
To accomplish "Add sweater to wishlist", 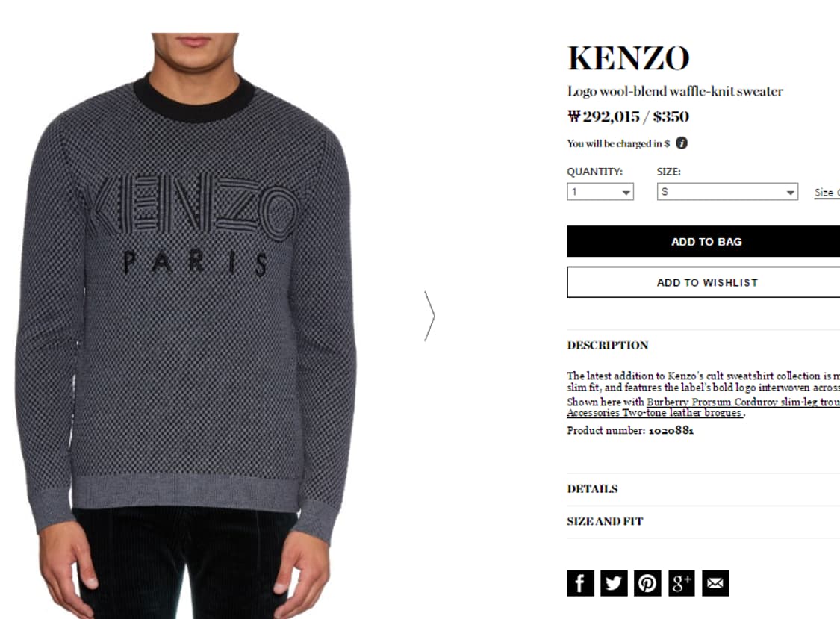I will [703, 282].
